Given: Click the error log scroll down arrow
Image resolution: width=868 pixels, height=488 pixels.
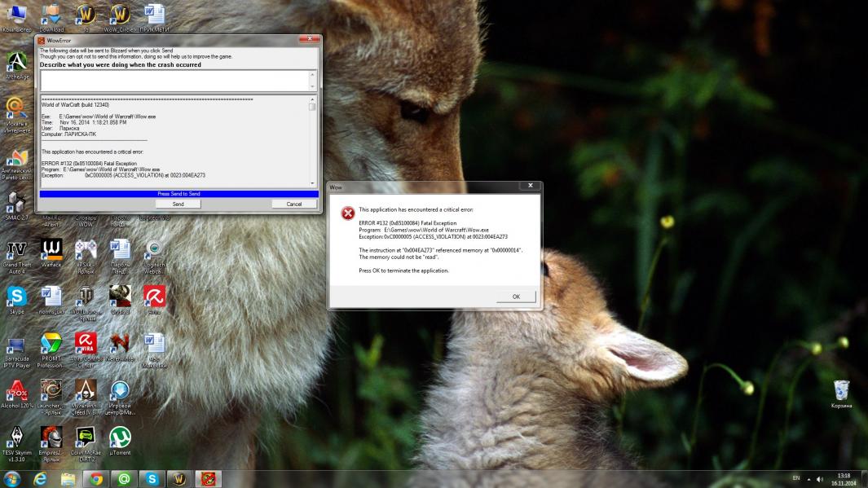Looking at the screenshot, I should (x=312, y=183).
